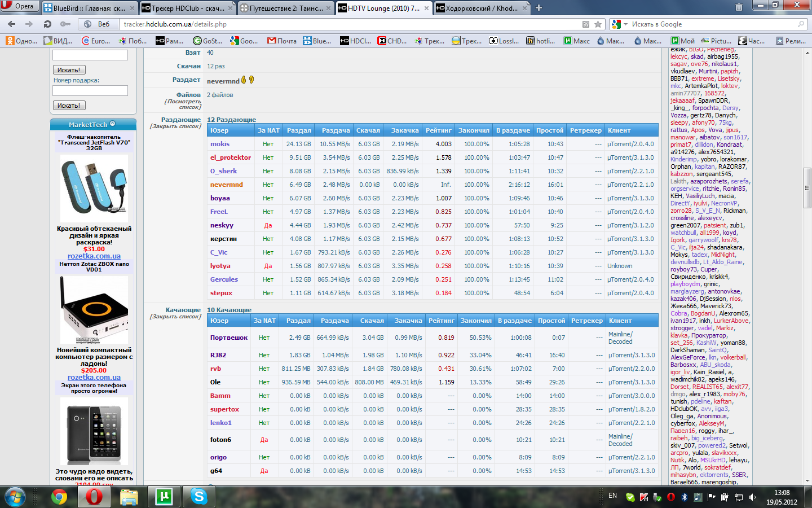Switch to the Трекер HDClub tab
The image size is (812, 508).
pos(187,8)
